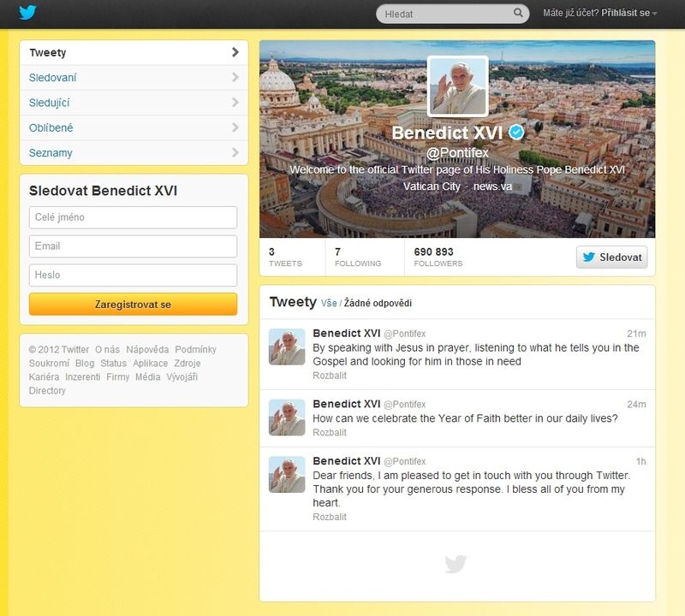Open the Zdroje footer link
This screenshot has width=685, height=616.
[187, 364]
